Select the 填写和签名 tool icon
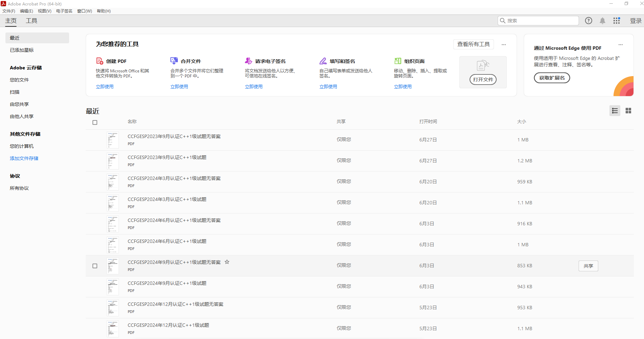The width and height of the screenshot is (644, 339). click(323, 61)
